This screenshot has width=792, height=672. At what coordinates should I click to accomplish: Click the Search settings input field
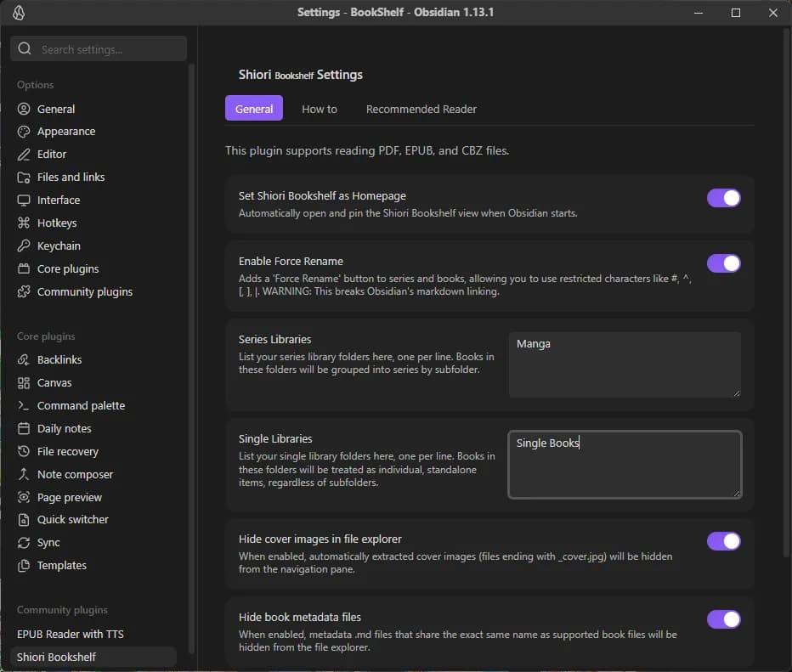pyautogui.click(x=99, y=49)
